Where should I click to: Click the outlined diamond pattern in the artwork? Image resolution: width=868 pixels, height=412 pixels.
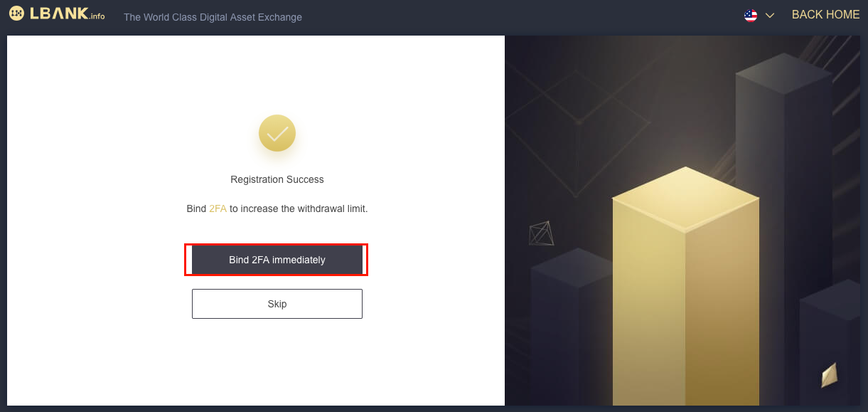[x=579, y=132]
